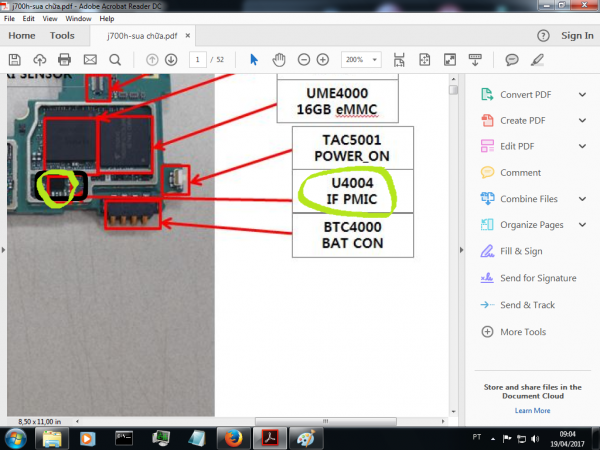
Task: Click vertical scrollbar down arrow
Action: click(453, 412)
